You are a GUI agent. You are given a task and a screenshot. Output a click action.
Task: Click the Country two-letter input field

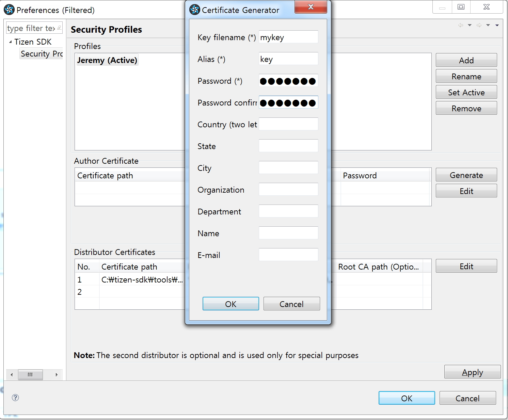pos(288,124)
